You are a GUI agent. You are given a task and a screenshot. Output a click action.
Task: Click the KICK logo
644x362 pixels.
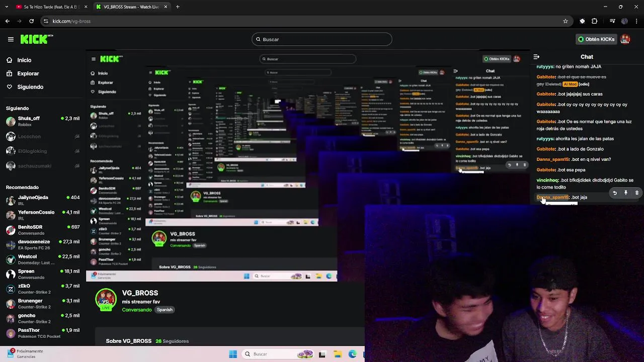[x=37, y=39]
